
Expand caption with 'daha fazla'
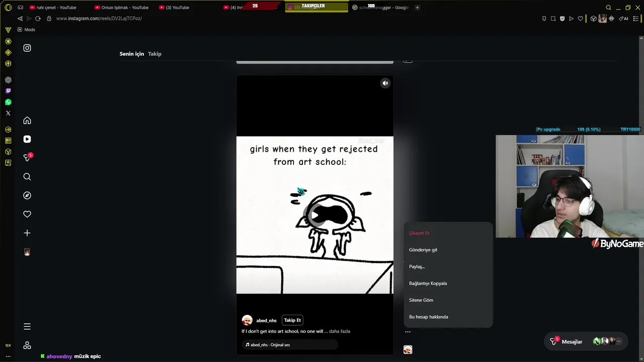pyautogui.click(x=340, y=331)
